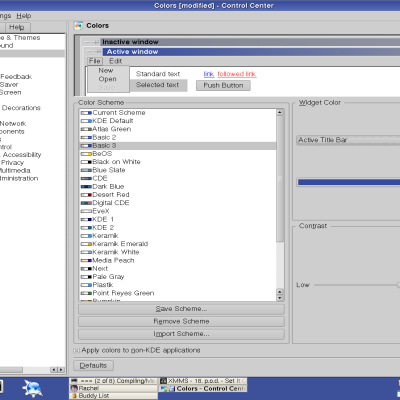
Task: Select the Pale Gray color scheme
Action: coord(178,277)
